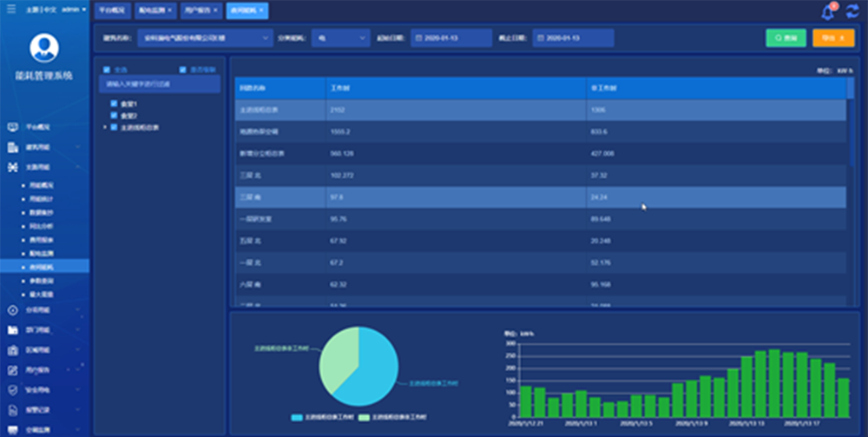Switch to the 平台概况 tab
Screen dimensions: 868x437
[110, 10]
